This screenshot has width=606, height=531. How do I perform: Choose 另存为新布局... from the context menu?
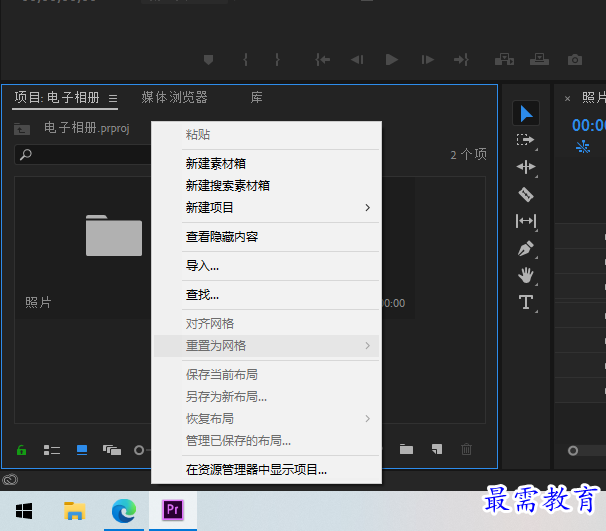point(266,397)
